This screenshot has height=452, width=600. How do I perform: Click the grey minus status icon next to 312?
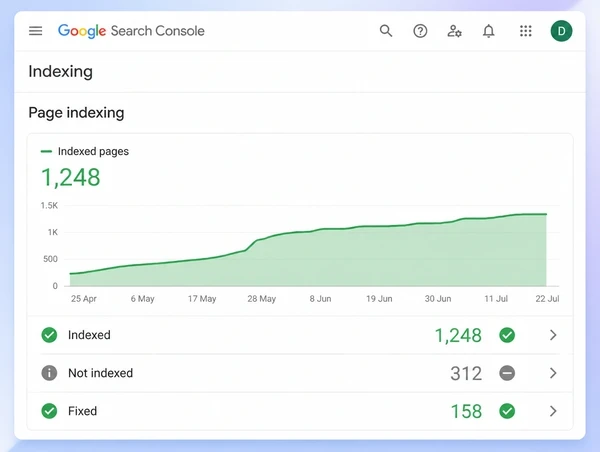507,373
